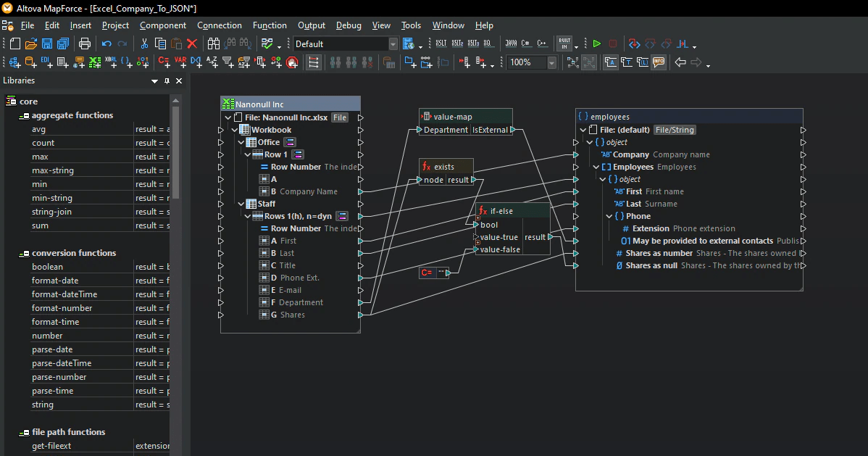This screenshot has height=456, width=868.
Task: Click the string-join function in Libraries
Action: pyautogui.click(x=51, y=212)
